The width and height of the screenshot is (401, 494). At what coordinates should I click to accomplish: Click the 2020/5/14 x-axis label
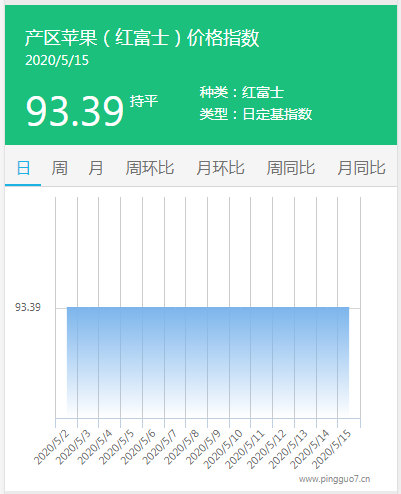[x=310, y=449]
